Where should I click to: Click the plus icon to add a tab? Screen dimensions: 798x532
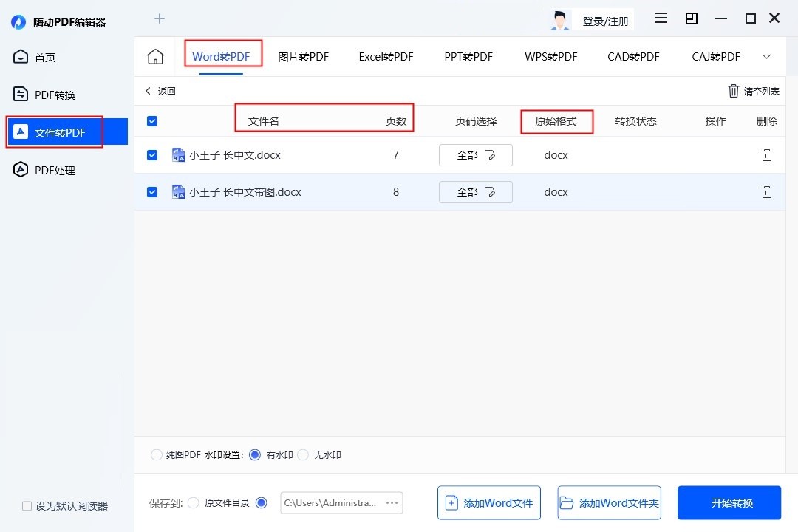pyautogui.click(x=159, y=18)
